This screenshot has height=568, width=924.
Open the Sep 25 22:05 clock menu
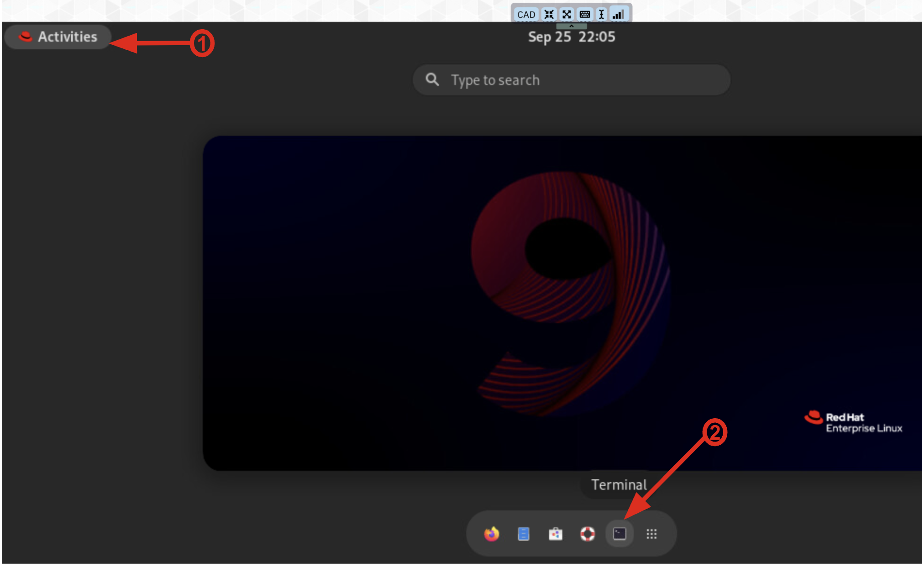click(572, 37)
